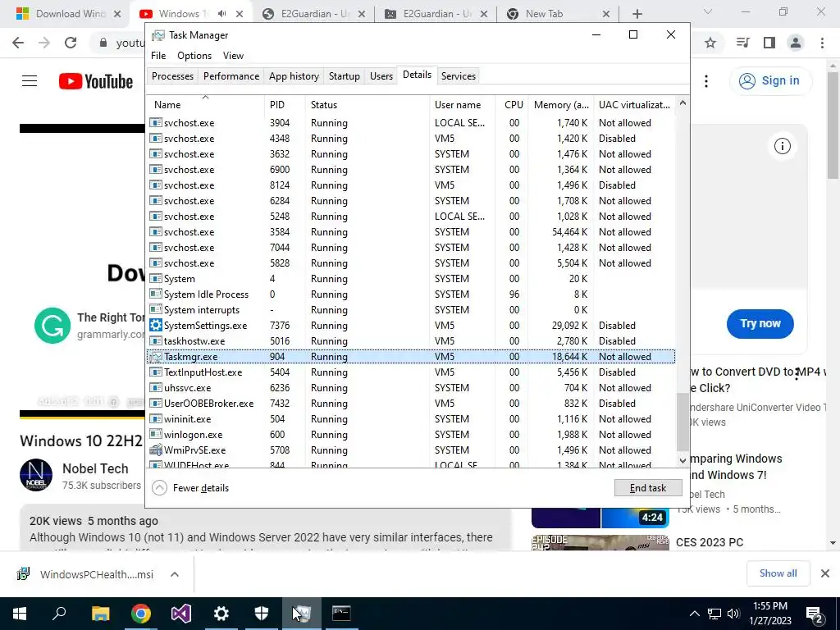The width and height of the screenshot is (840, 630).
Task: Open the YouTube hamburger guide menu
Action: tap(30, 81)
